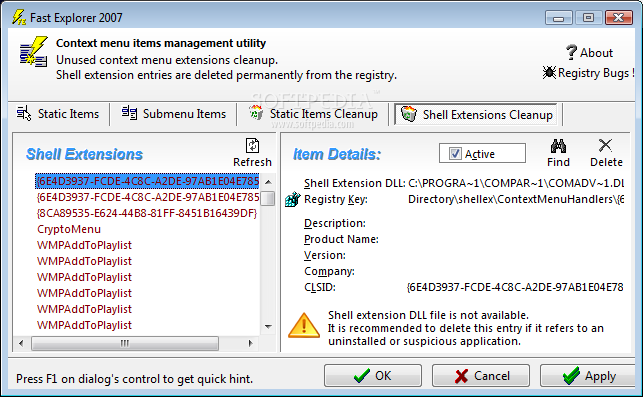Click the list's vertical scrollbar down arrow
The height and width of the screenshot is (397, 643).
click(x=268, y=326)
